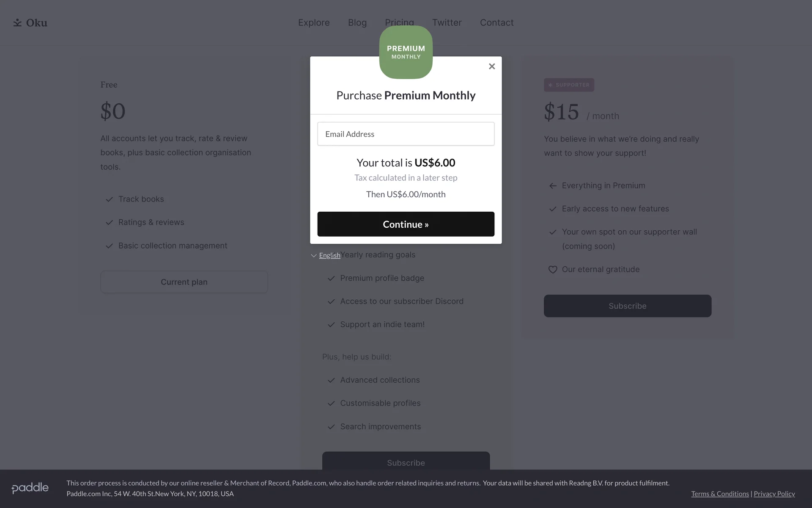
Task: Click the green Premium Monthly badge
Action: tap(406, 52)
